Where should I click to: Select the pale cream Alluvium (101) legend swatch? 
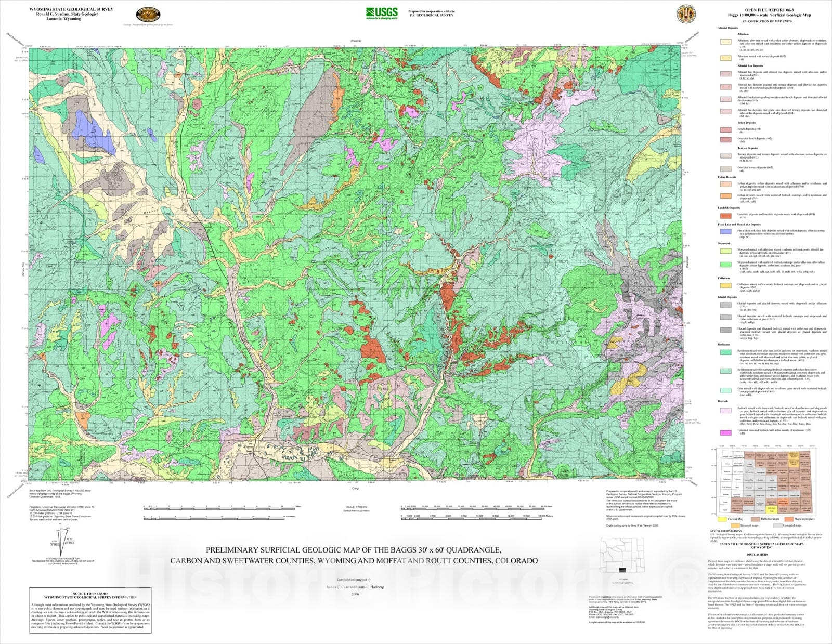pos(725,41)
